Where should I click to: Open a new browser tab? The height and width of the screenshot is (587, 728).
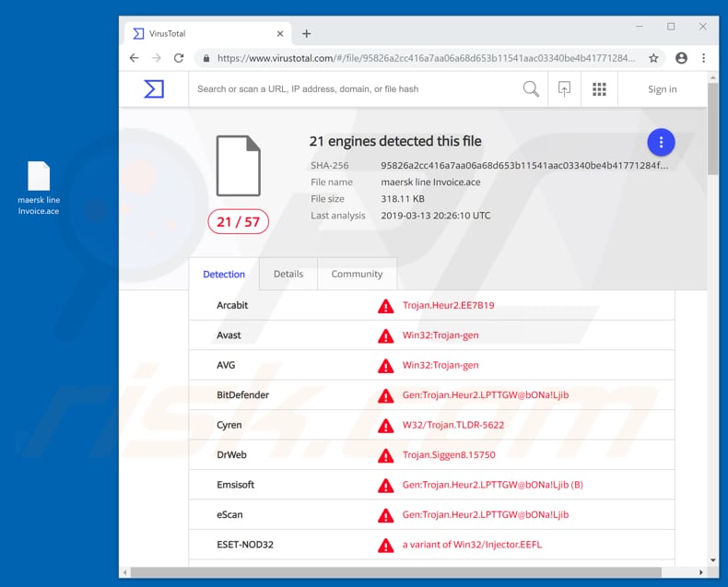307,33
